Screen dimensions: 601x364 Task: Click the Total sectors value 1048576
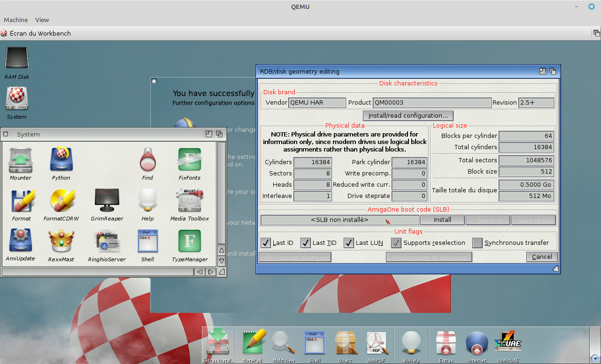point(526,160)
